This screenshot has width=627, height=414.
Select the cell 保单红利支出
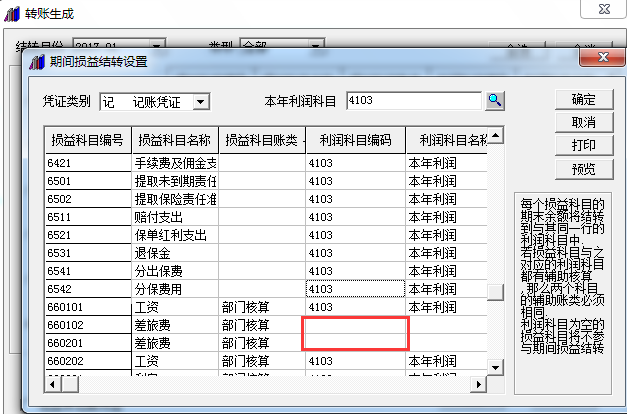175,235
